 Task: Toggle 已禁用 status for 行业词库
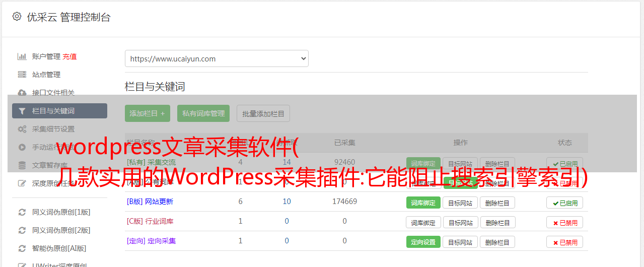click(565, 222)
